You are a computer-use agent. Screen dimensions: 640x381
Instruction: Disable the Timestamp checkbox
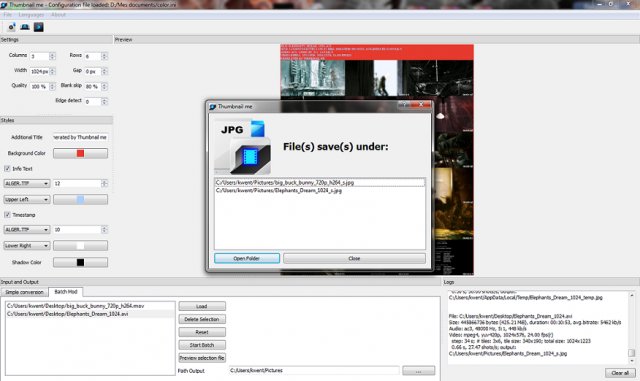tap(7, 214)
